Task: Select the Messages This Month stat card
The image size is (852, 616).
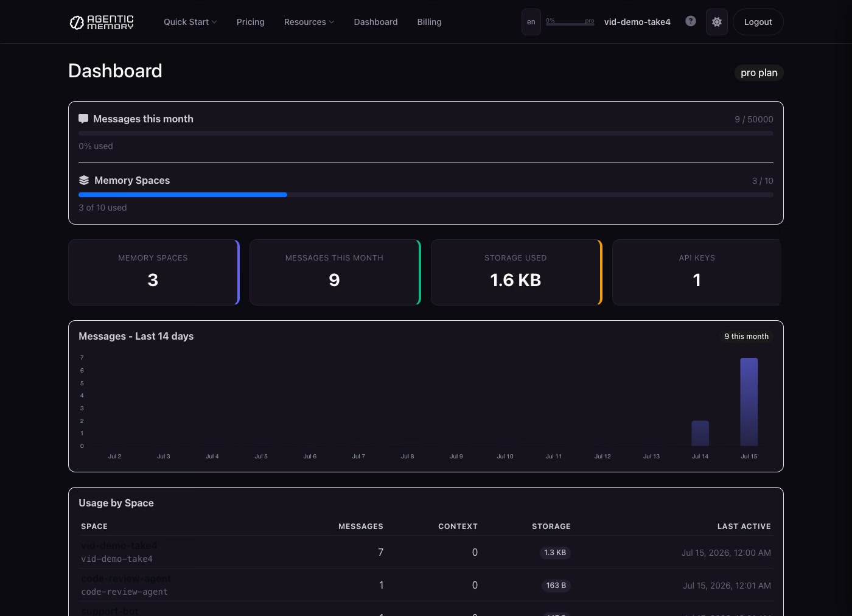Action: (335, 272)
